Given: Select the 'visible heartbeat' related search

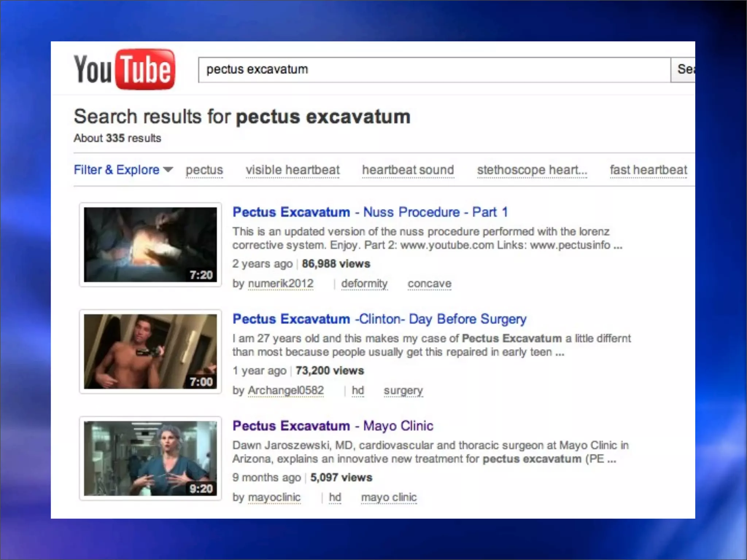Looking at the screenshot, I should (292, 170).
